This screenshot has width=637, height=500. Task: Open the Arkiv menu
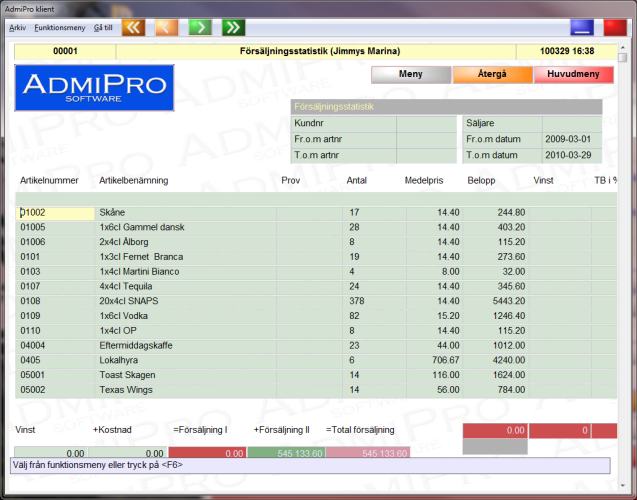[x=17, y=28]
